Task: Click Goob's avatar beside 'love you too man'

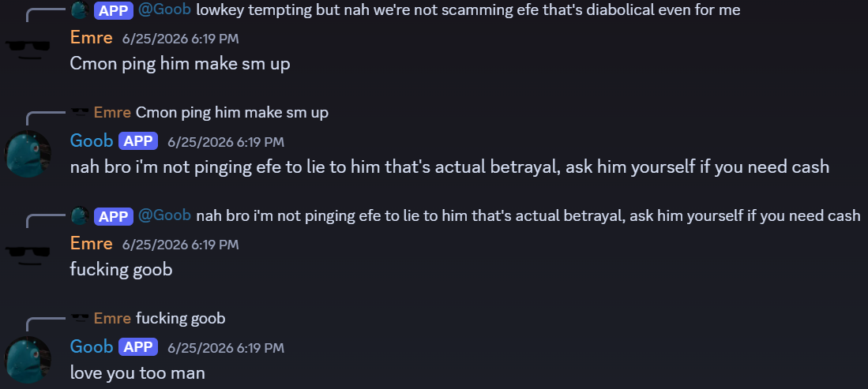Action: click(28, 360)
